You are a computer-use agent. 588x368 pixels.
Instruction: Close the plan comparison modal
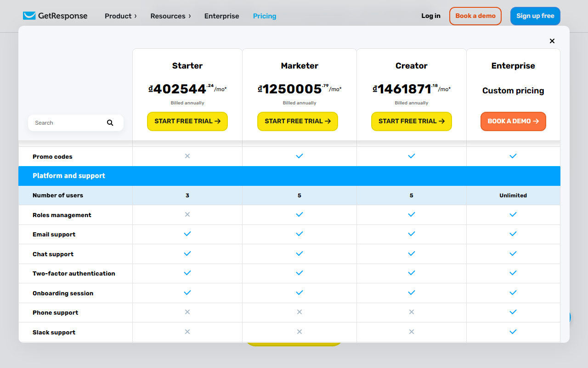(552, 41)
